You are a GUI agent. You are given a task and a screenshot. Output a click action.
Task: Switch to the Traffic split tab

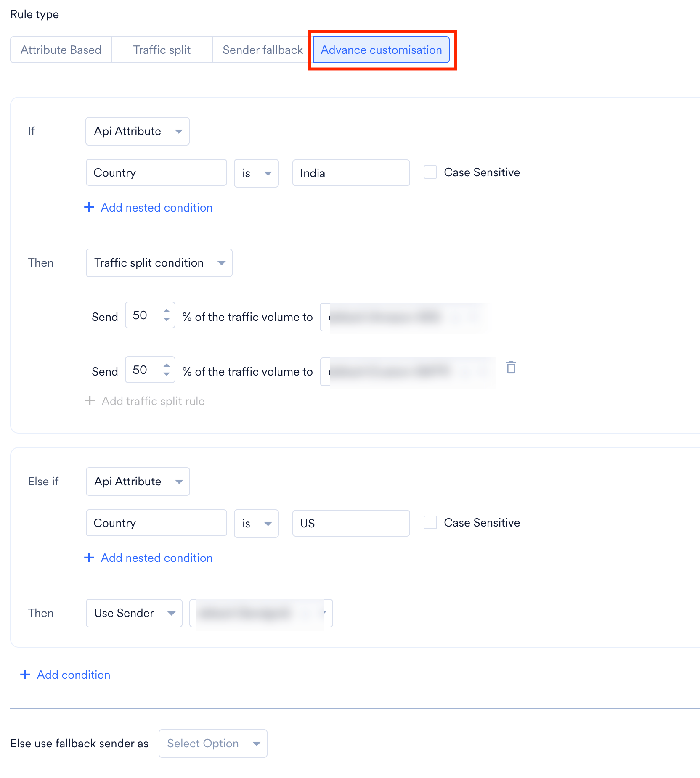pos(162,50)
